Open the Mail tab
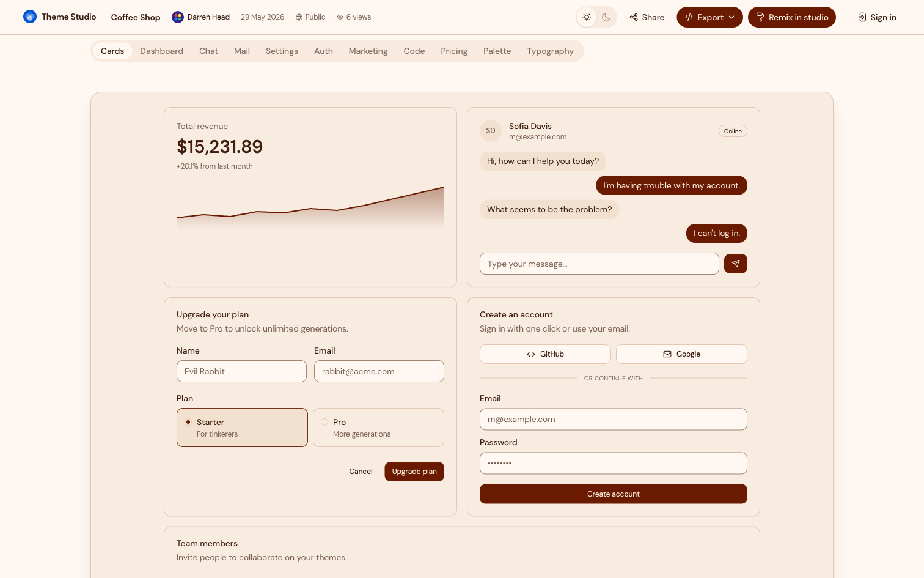This screenshot has height=578, width=924. (x=242, y=51)
